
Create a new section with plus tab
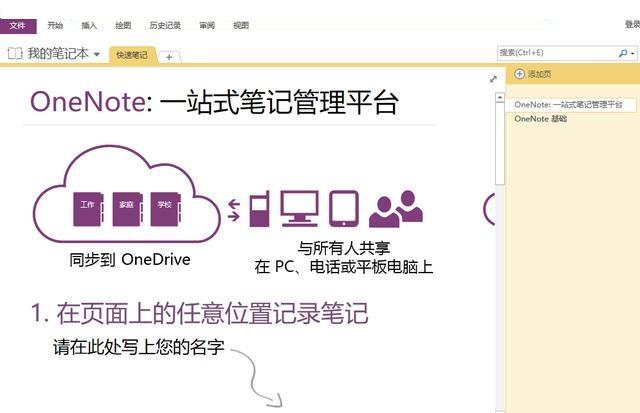[x=169, y=57]
